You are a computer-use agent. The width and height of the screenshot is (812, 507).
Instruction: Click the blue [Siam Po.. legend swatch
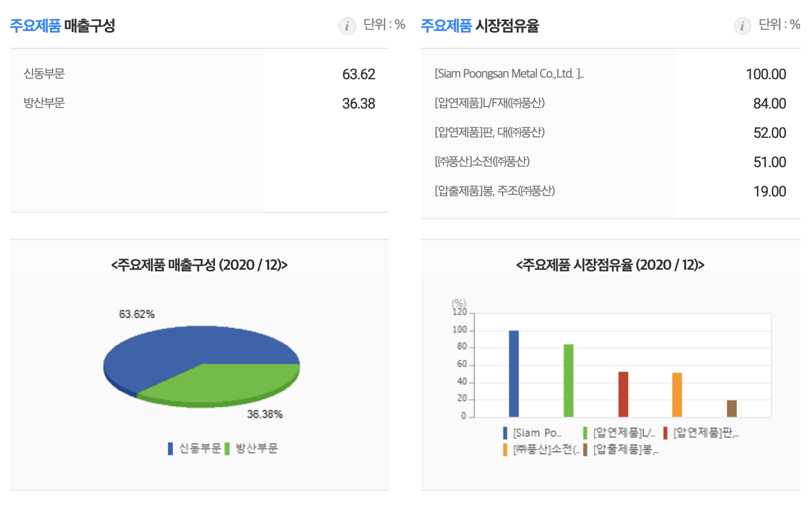point(505,433)
